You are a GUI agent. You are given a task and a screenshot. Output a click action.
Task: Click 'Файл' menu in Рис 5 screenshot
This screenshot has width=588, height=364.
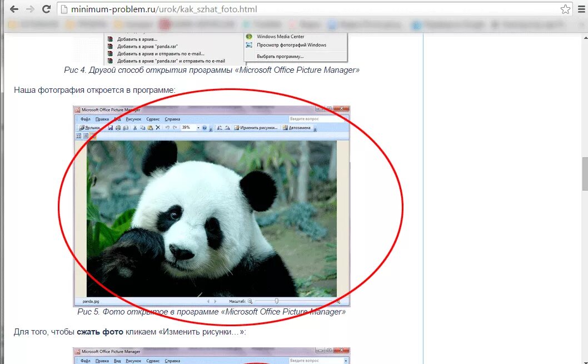[x=86, y=119]
